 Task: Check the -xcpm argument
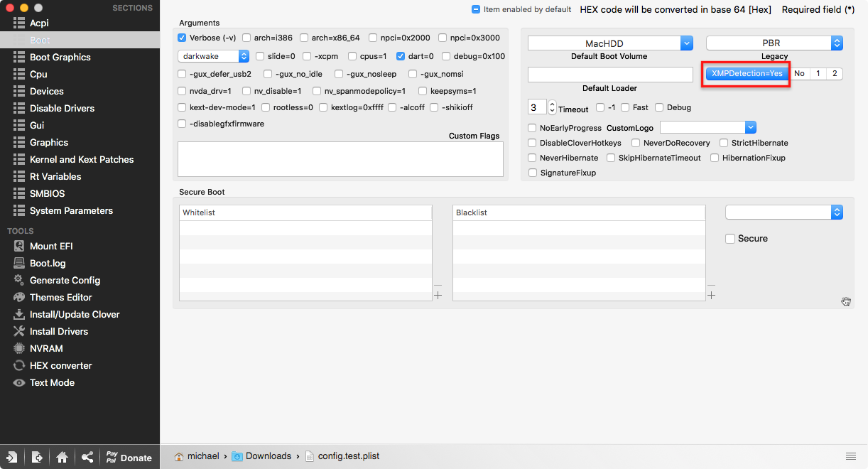point(307,56)
